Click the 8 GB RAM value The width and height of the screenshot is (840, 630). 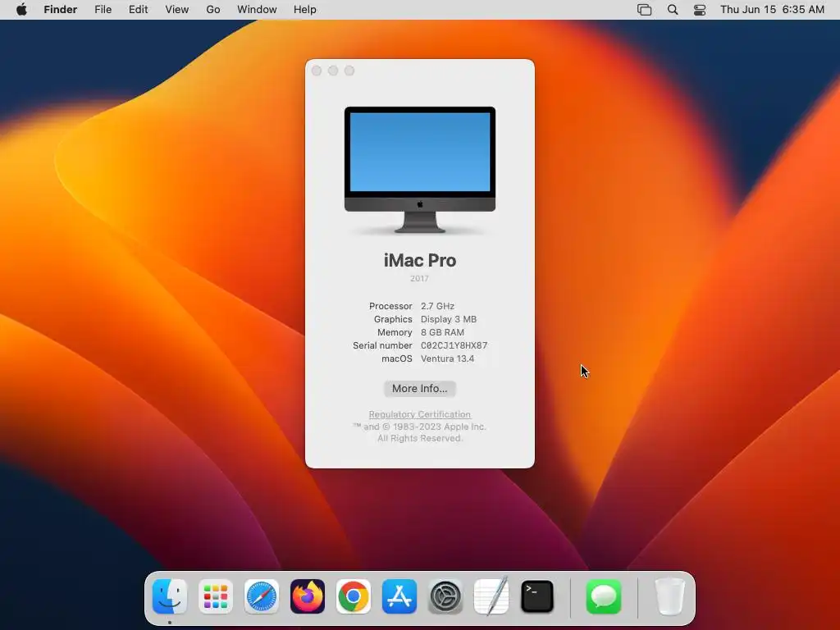coord(442,332)
